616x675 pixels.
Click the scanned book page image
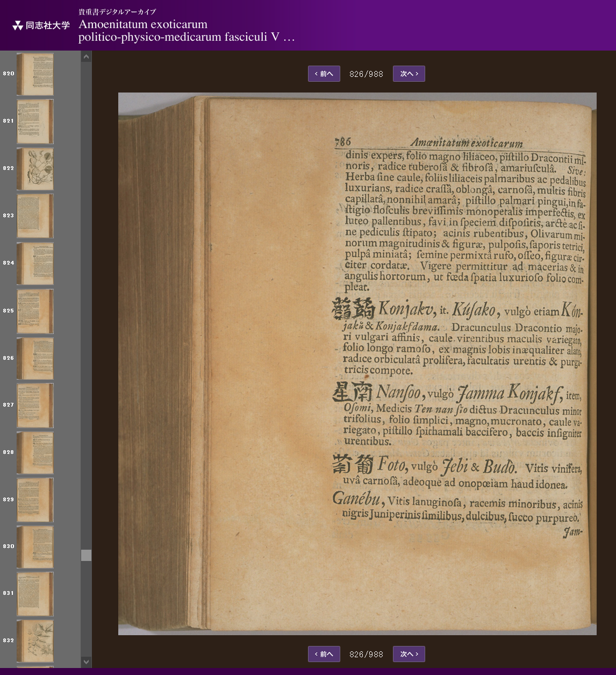(x=357, y=364)
